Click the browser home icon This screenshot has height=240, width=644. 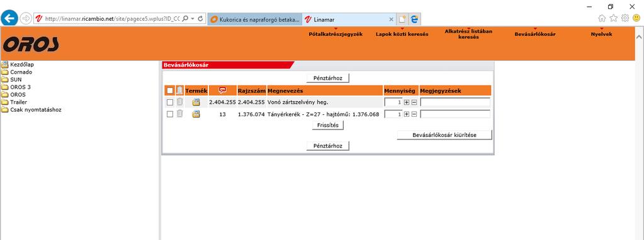(602, 18)
